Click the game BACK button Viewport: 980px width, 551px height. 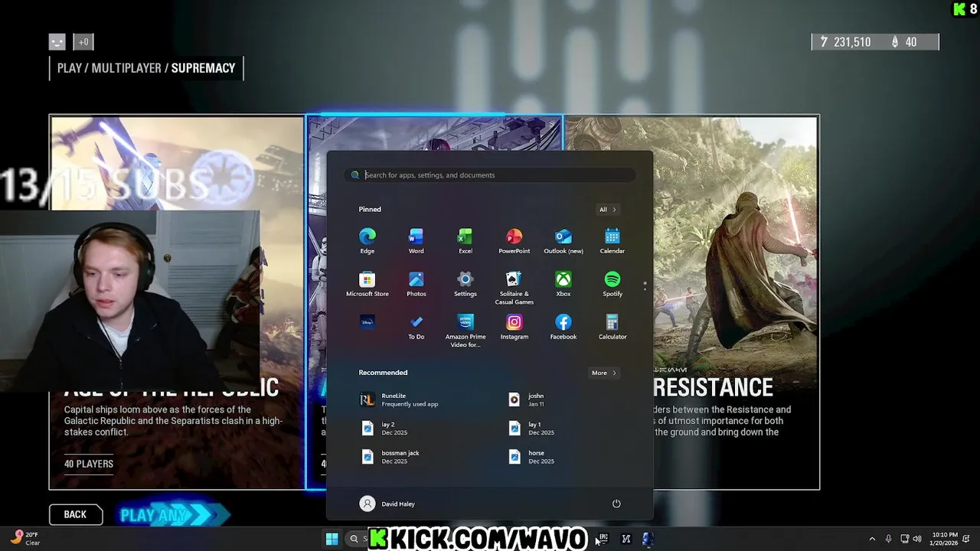[x=75, y=514]
